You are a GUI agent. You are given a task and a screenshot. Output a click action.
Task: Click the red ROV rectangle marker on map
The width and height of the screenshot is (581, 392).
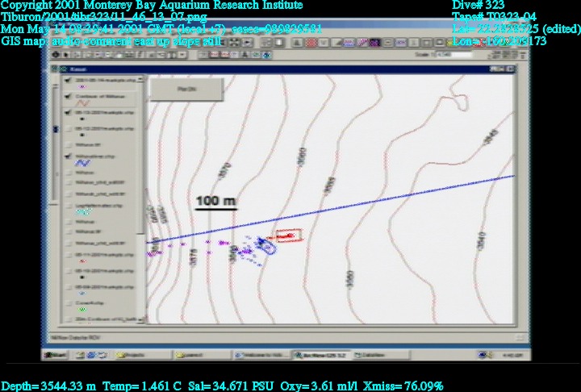tap(287, 236)
